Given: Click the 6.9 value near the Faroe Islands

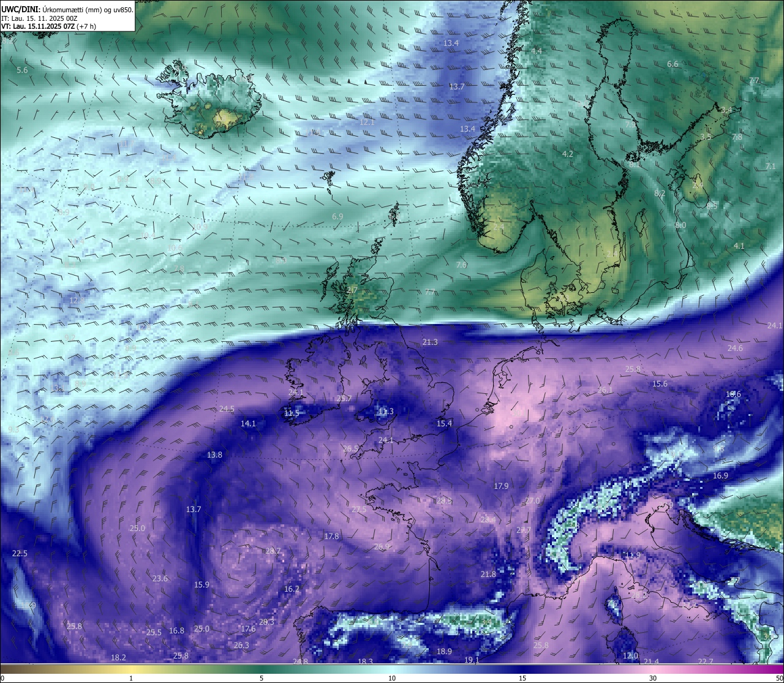Looking at the screenshot, I should [337, 217].
